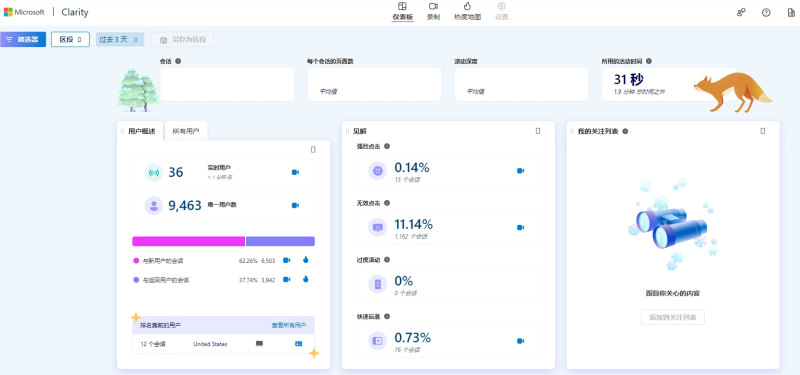Click info icon beside 过度滚动
The width and height of the screenshot is (800, 375).
click(387, 260)
